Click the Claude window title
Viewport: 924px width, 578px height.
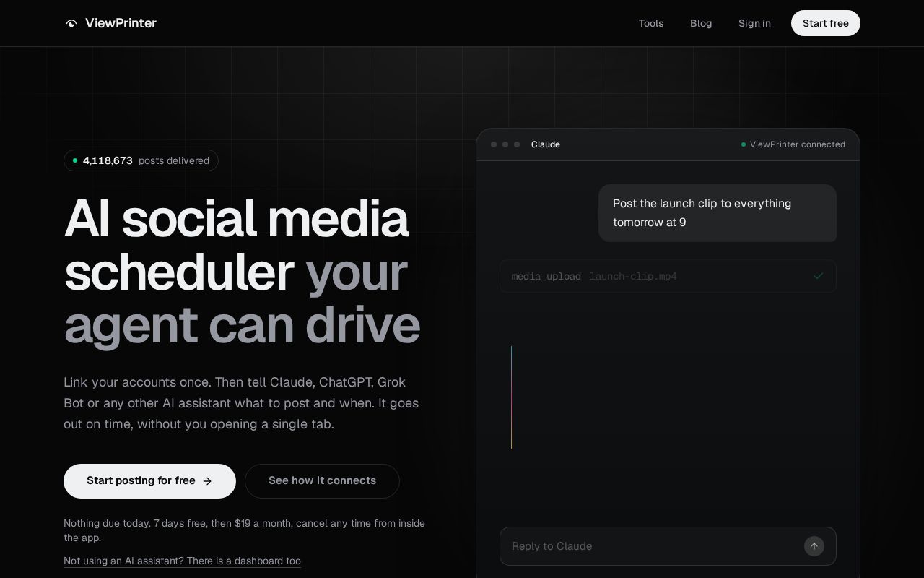click(x=546, y=144)
